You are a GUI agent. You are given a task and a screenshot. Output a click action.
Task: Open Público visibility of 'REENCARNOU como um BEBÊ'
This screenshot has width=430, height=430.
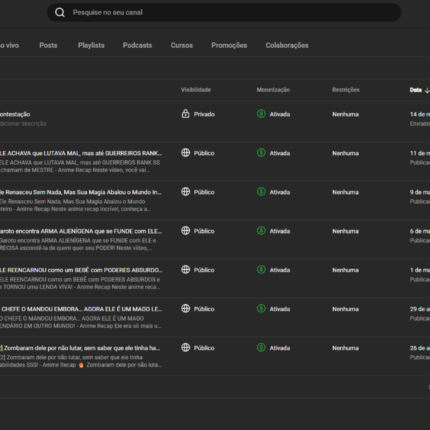point(204,270)
